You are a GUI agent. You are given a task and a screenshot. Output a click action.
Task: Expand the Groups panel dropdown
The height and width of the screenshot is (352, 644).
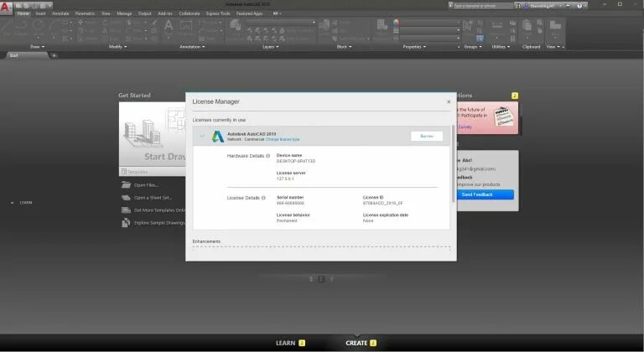[473, 47]
